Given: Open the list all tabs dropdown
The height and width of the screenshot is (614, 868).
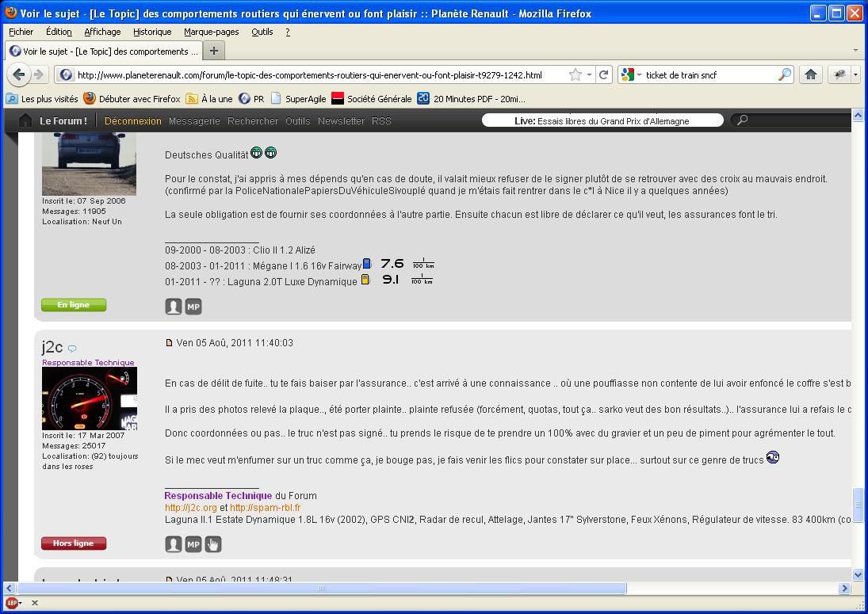Looking at the screenshot, I should click(855, 51).
